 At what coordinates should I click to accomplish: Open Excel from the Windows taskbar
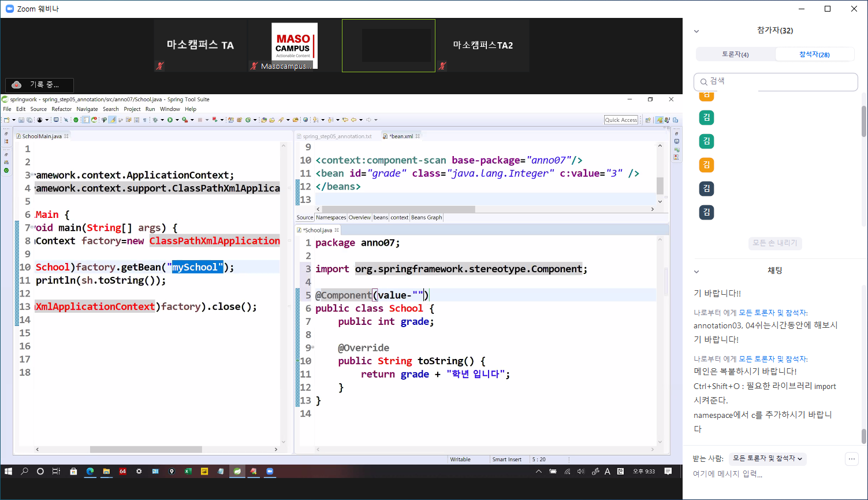pyautogui.click(x=188, y=472)
